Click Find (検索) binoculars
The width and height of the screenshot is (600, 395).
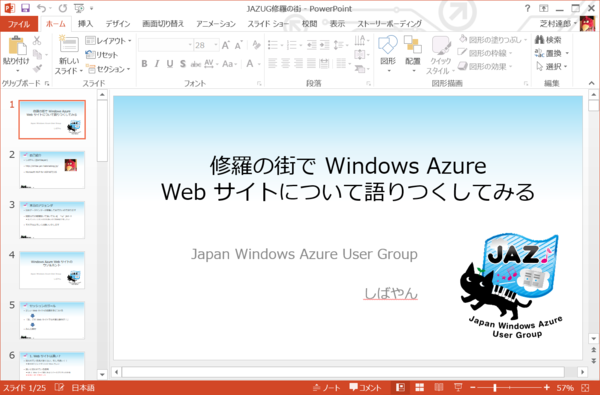point(548,40)
